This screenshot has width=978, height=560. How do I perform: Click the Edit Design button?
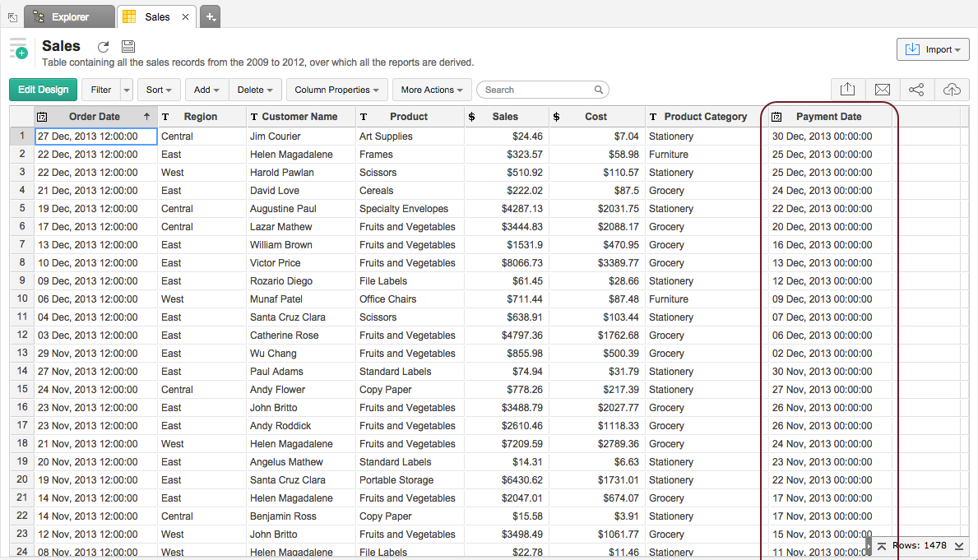point(43,90)
